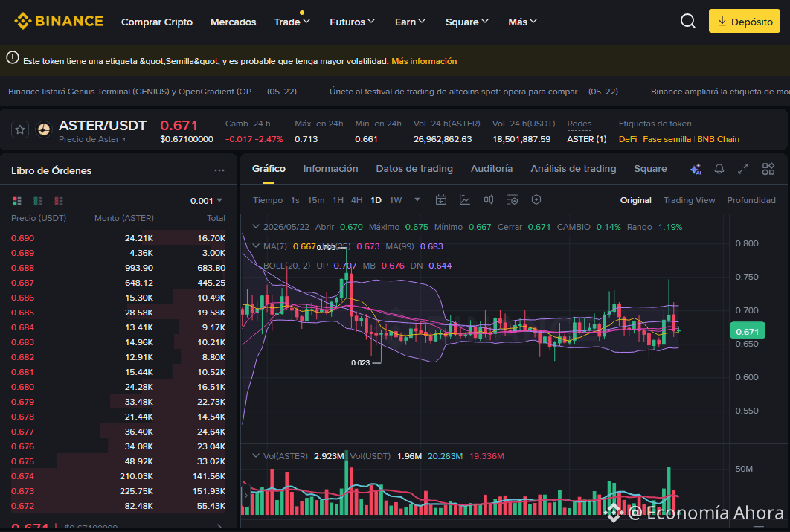Select 1H time interval
The image size is (790, 532).
[338, 200]
